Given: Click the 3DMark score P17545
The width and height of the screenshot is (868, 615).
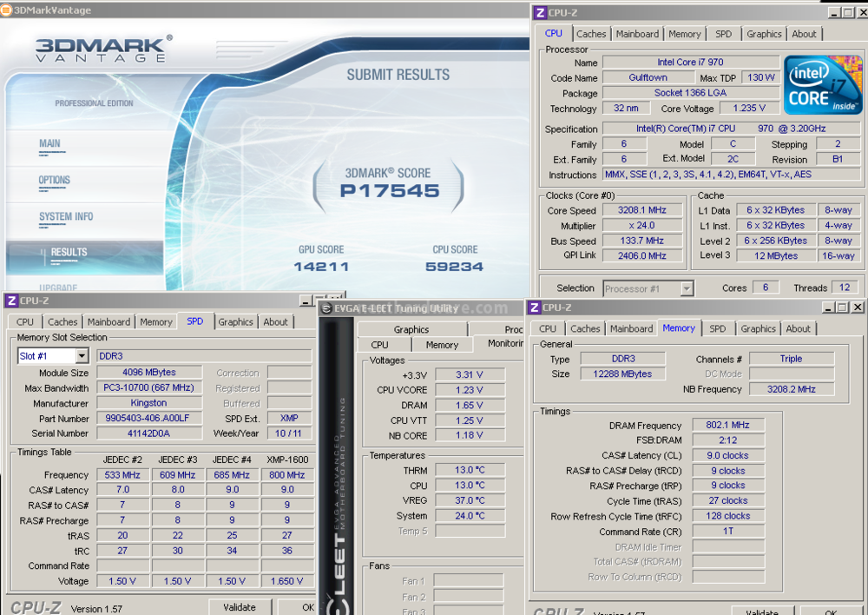Looking at the screenshot, I should coord(390,191).
